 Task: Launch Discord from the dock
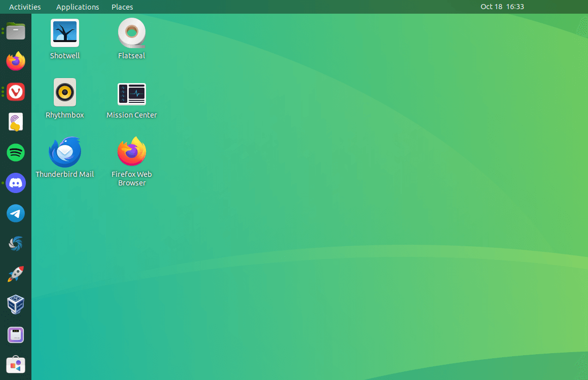(15, 183)
